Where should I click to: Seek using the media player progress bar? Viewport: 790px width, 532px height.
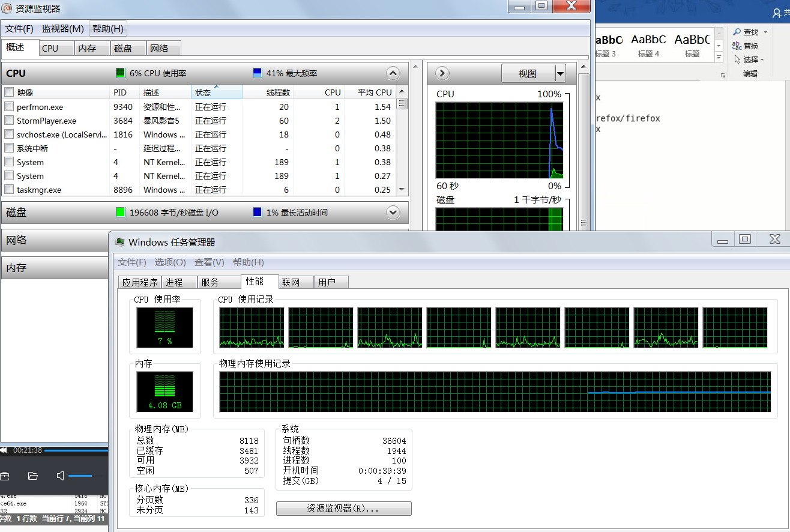76,450
